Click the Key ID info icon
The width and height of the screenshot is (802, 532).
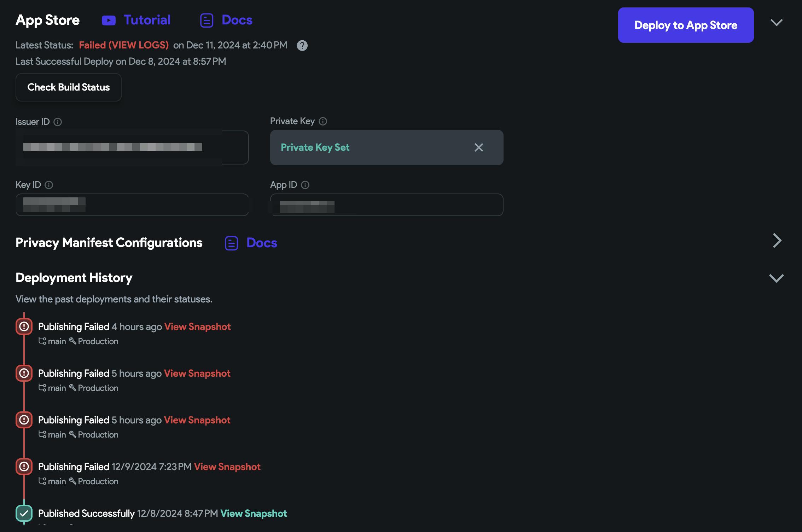click(x=49, y=185)
